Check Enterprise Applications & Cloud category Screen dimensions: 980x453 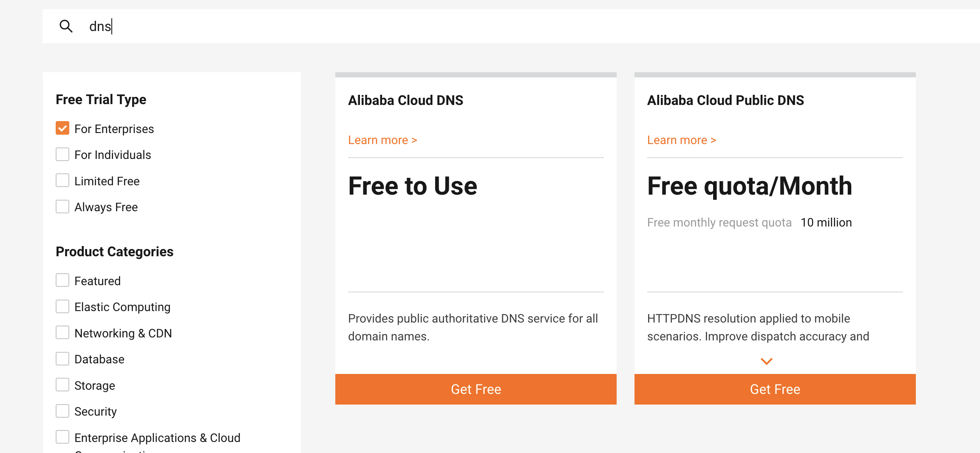[62, 437]
